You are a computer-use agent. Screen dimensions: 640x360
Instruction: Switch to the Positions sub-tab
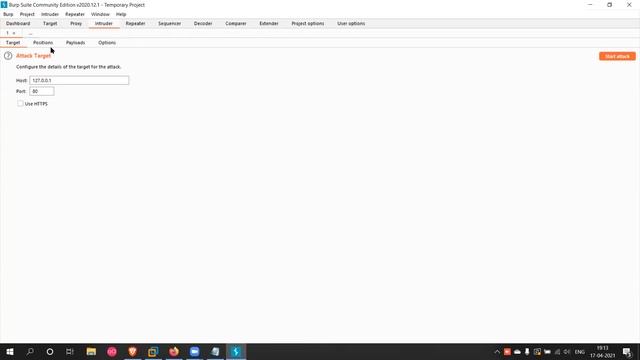point(43,42)
